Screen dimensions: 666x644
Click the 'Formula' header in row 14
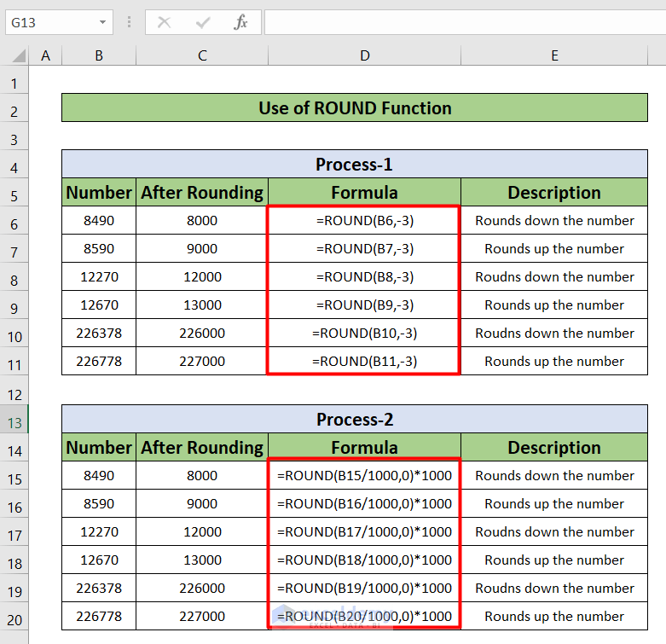click(x=364, y=447)
